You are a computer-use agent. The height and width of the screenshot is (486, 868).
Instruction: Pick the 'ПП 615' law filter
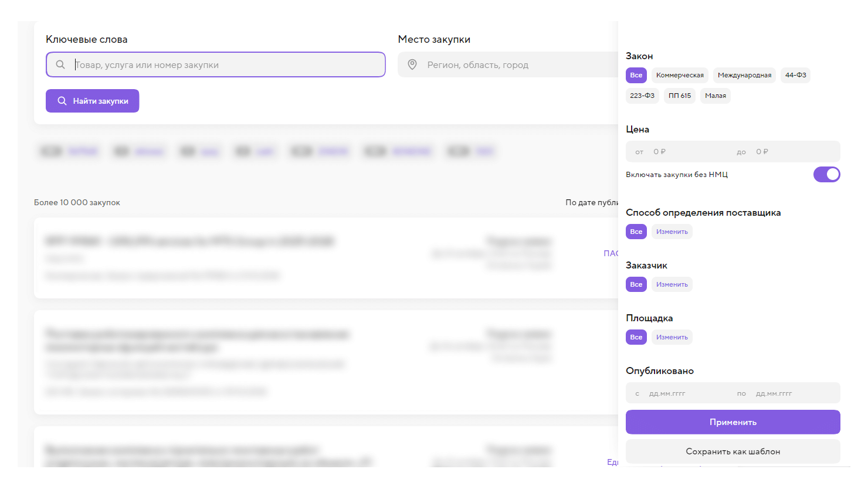(x=680, y=96)
